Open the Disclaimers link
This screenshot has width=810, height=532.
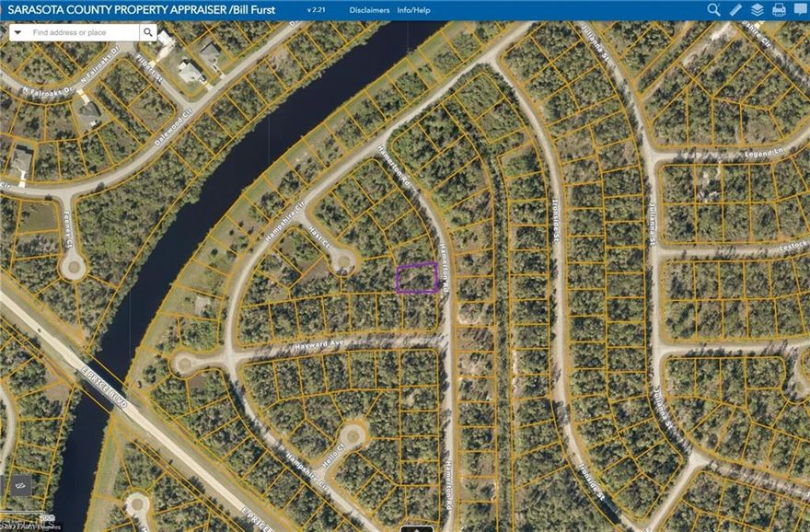369,10
